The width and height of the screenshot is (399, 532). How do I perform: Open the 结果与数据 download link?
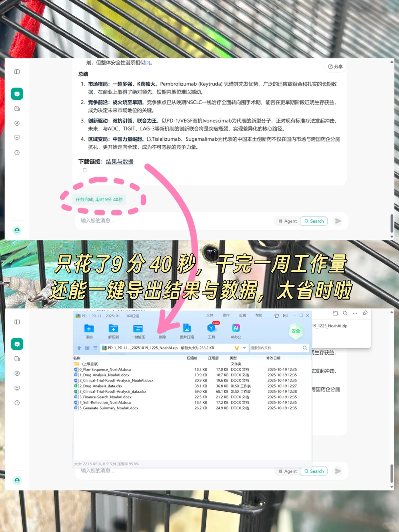coord(120,161)
